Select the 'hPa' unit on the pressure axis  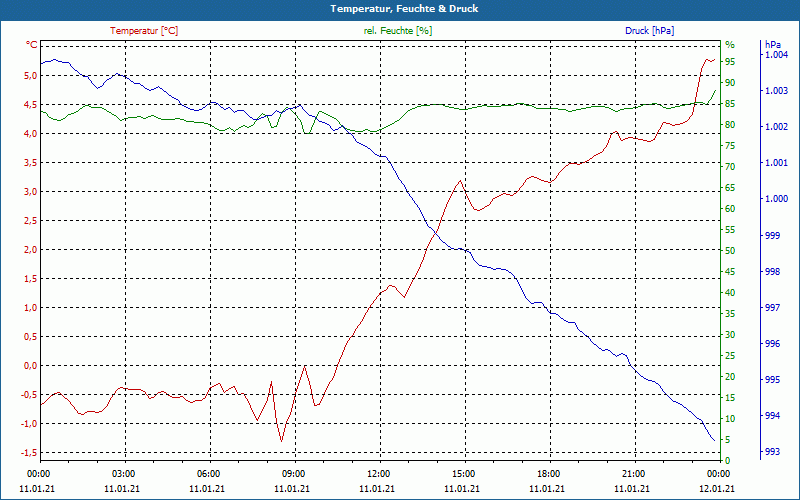click(x=773, y=45)
